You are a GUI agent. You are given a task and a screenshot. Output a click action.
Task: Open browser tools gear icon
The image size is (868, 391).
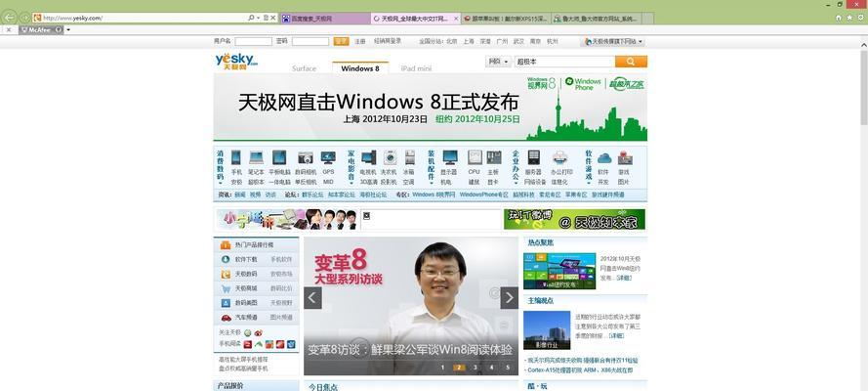(859, 19)
